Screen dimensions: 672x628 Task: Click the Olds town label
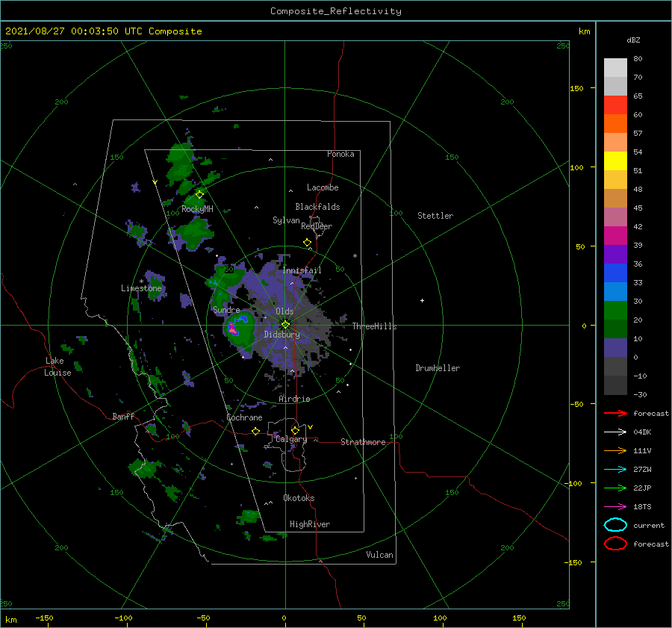point(284,311)
